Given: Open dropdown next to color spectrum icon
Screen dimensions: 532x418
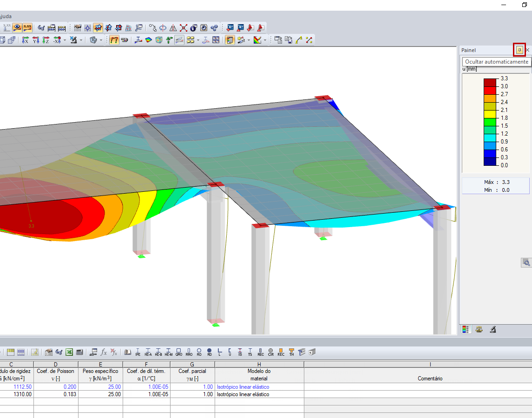Looking at the screenshot, I should 265,40.
